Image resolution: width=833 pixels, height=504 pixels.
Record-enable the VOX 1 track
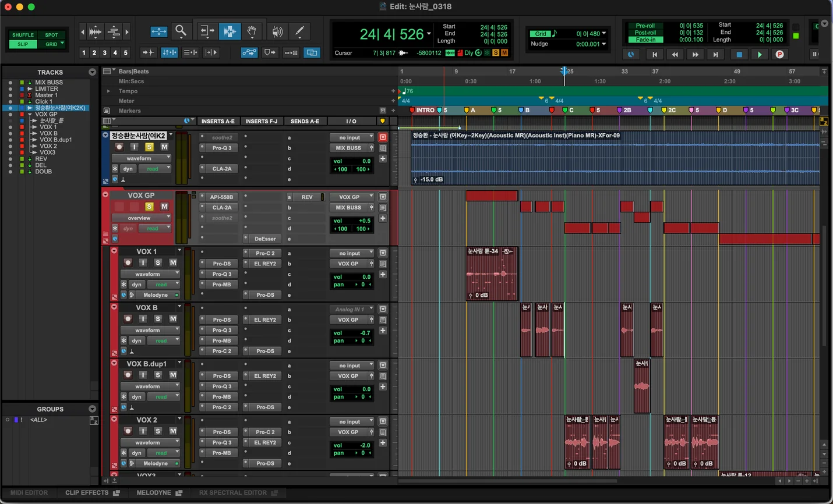(x=128, y=262)
